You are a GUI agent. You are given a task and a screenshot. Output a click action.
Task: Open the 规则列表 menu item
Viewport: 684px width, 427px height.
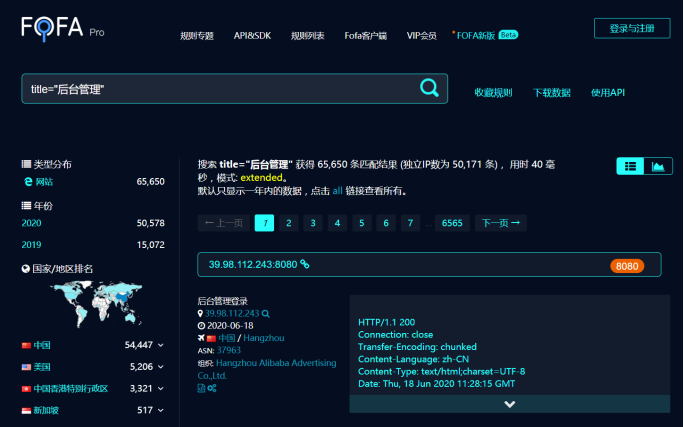308,36
